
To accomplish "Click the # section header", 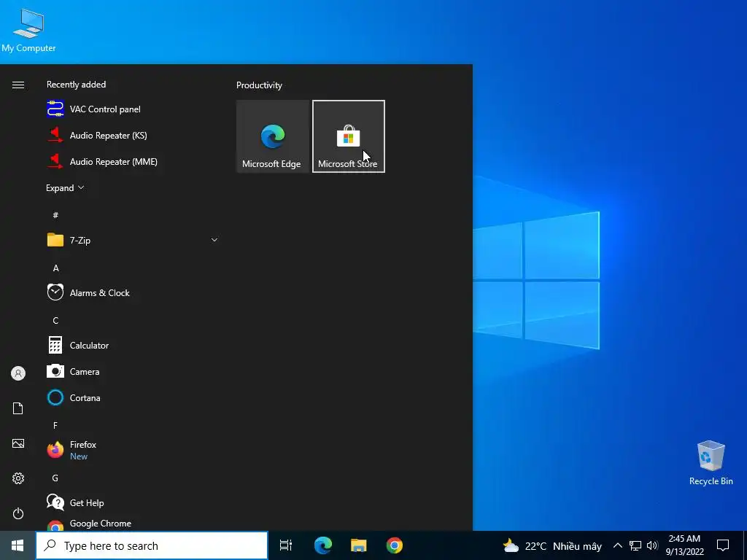I will pyautogui.click(x=55, y=215).
